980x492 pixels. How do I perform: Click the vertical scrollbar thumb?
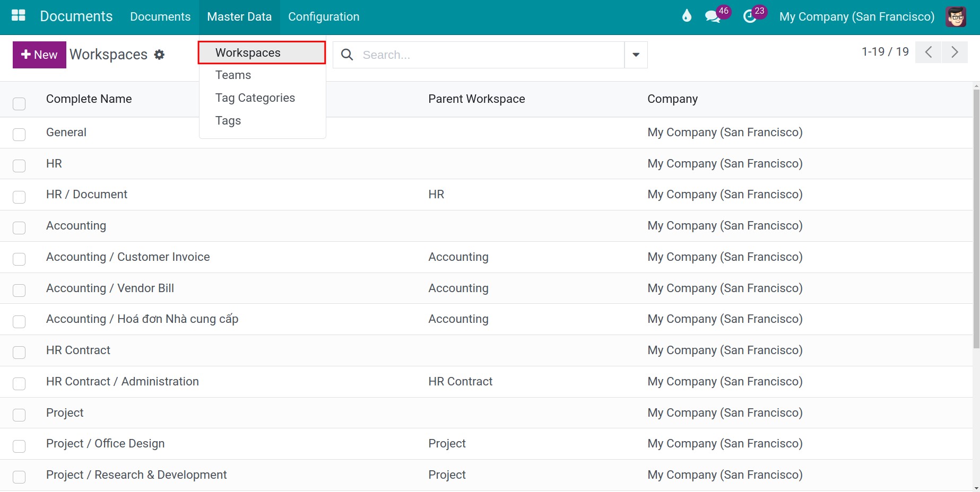coord(976,218)
